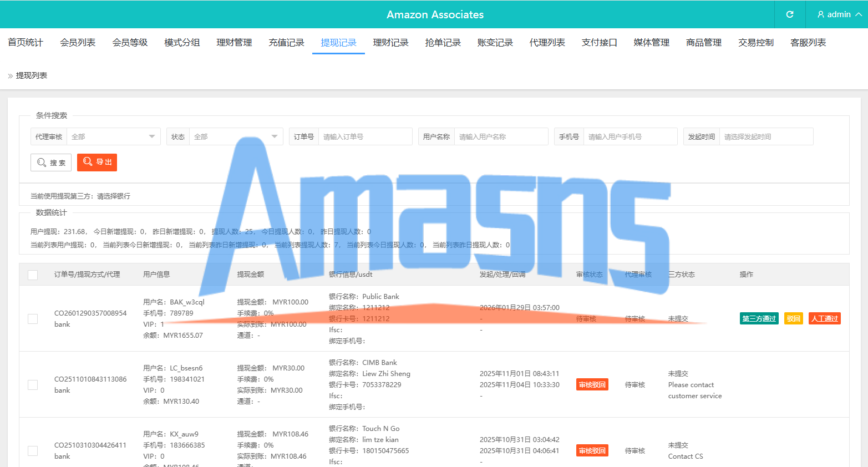
Task: Click the 理财管理 tab
Action: coord(234,42)
